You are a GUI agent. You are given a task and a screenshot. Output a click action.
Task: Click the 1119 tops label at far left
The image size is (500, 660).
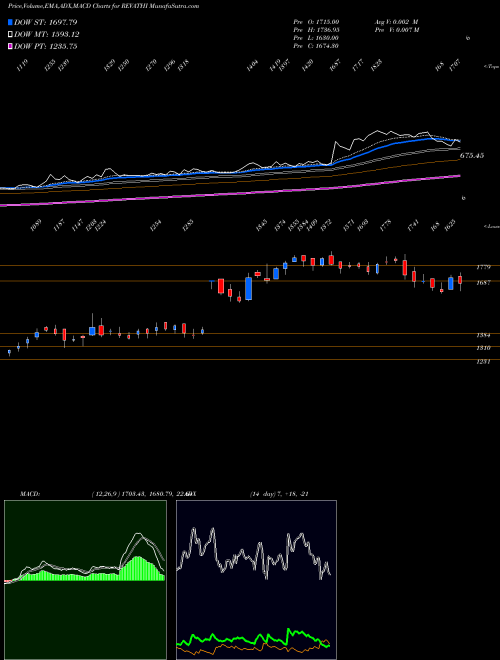pos(22,66)
